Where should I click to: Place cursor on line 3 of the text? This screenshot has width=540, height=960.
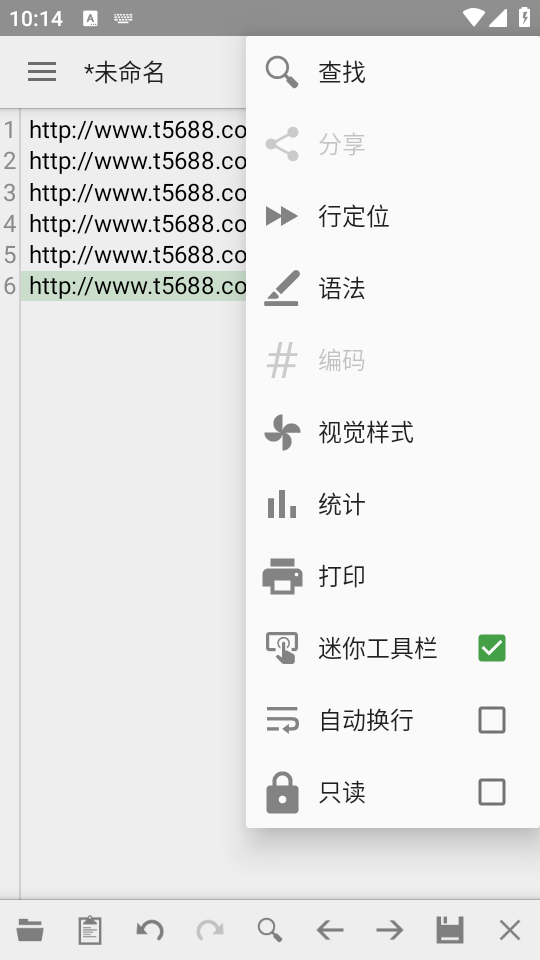[x=138, y=193]
